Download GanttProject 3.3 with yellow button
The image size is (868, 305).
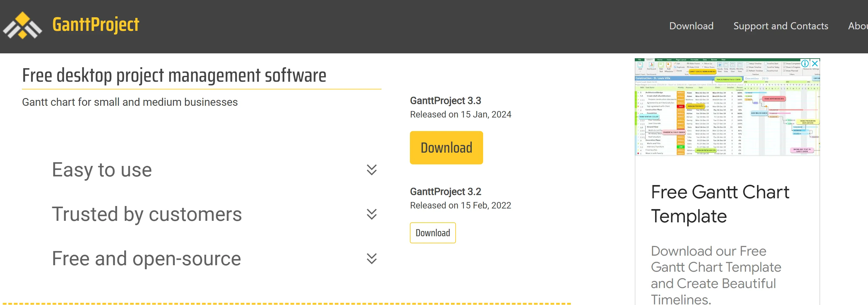click(446, 148)
